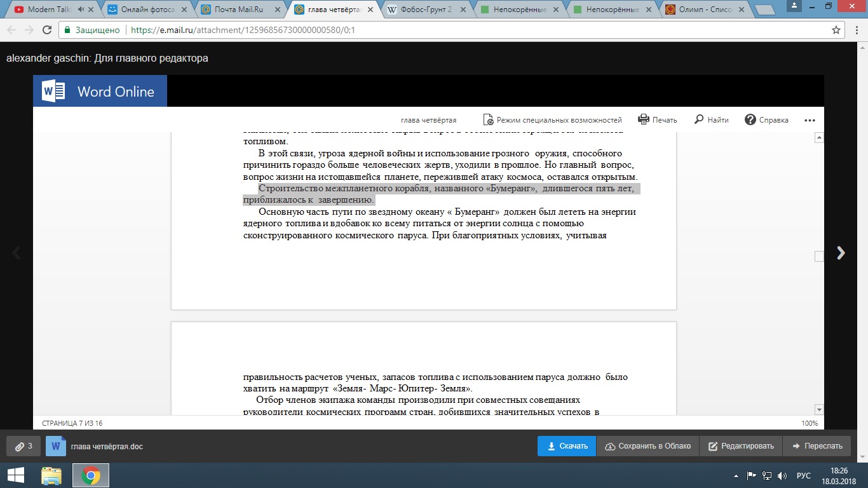
Task: Click СТРАНИЦА 7 ИЗ 16 page indicator
Action: point(72,423)
